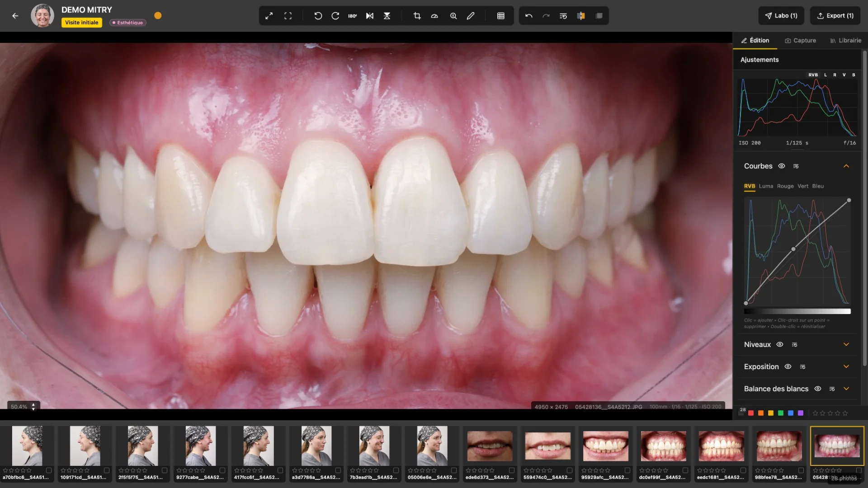Rotate image counterclockwise
This screenshot has width=868, height=488.
tap(318, 16)
